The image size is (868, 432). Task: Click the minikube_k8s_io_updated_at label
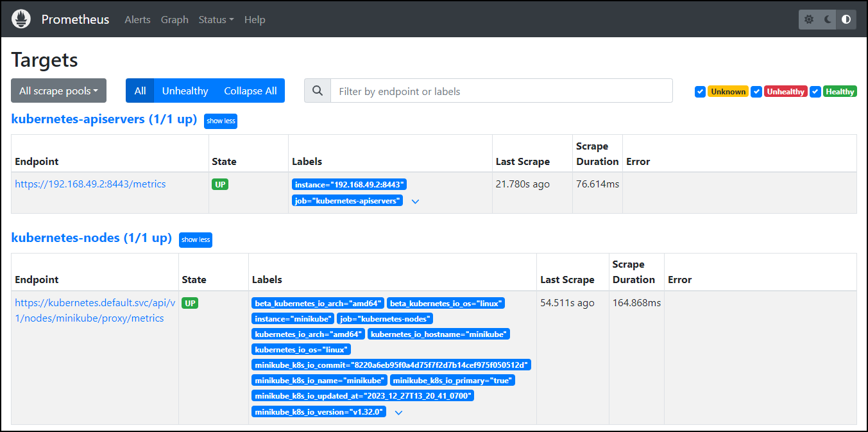[x=363, y=396]
